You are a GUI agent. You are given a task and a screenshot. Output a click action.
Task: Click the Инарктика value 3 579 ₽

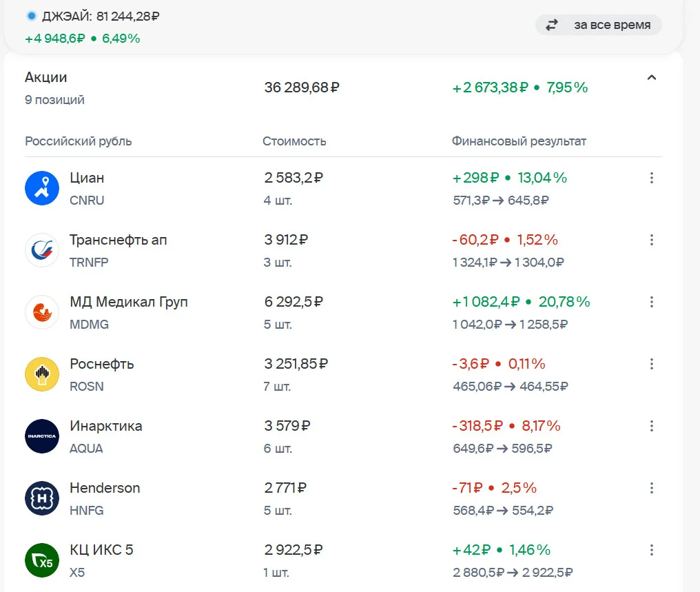tap(287, 426)
